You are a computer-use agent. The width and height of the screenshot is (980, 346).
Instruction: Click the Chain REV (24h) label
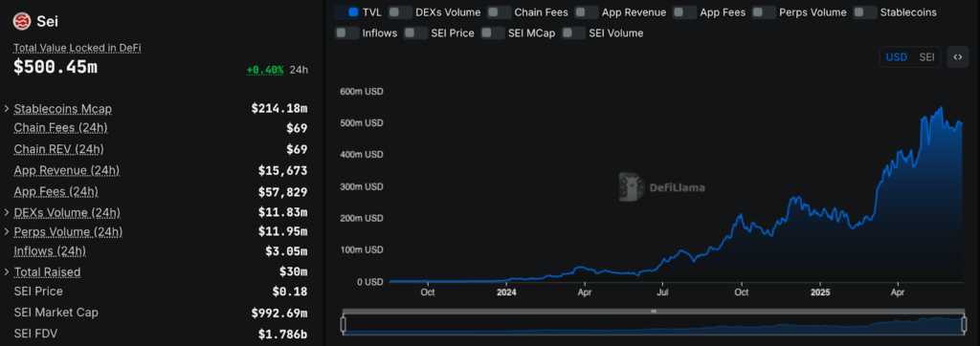(58, 149)
